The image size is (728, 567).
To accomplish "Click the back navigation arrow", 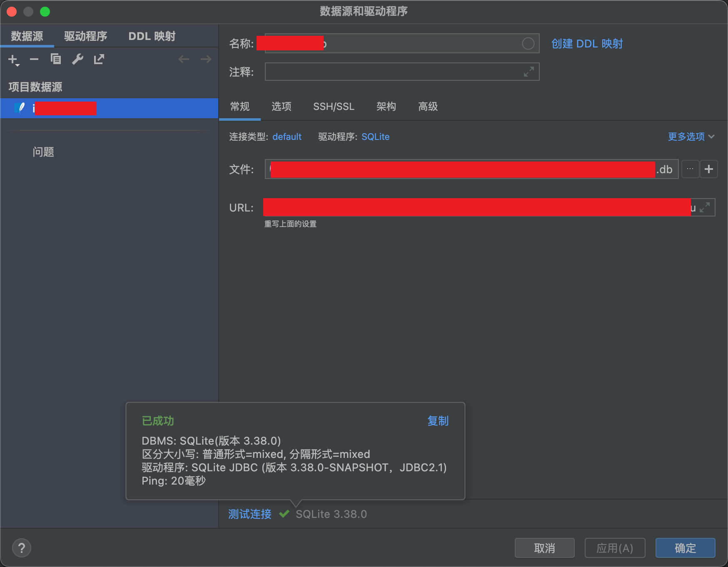I will point(184,60).
